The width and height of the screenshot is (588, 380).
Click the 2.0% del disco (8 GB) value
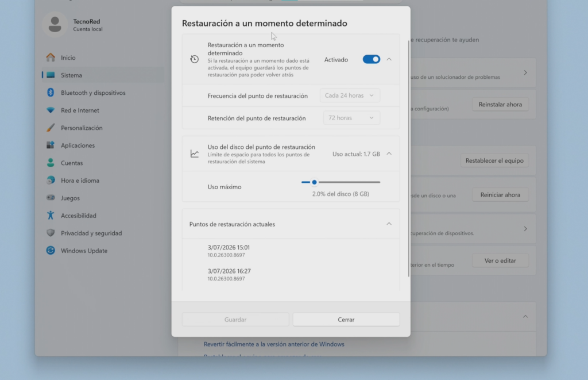coord(341,194)
